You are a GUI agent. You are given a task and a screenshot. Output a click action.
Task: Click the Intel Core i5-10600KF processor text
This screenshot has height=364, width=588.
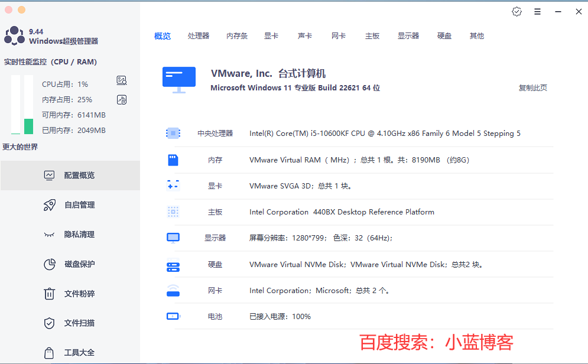point(385,134)
